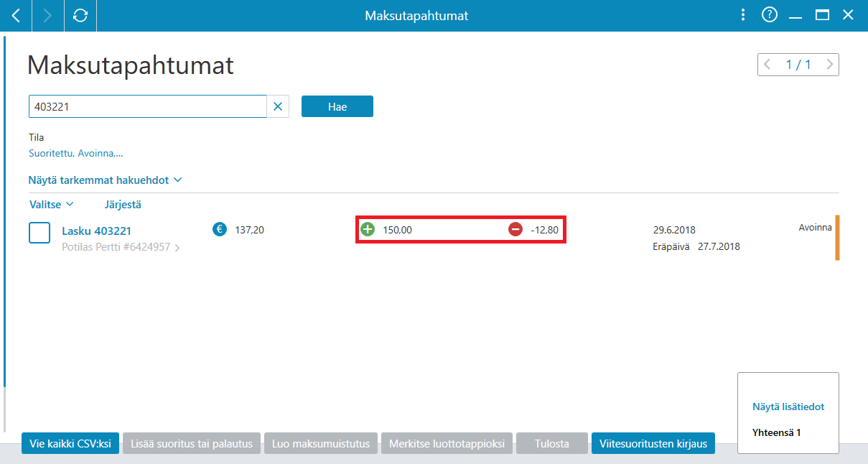The width and height of the screenshot is (868, 464).
Task: Clear search field with X icon
Action: [x=278, y=106]
